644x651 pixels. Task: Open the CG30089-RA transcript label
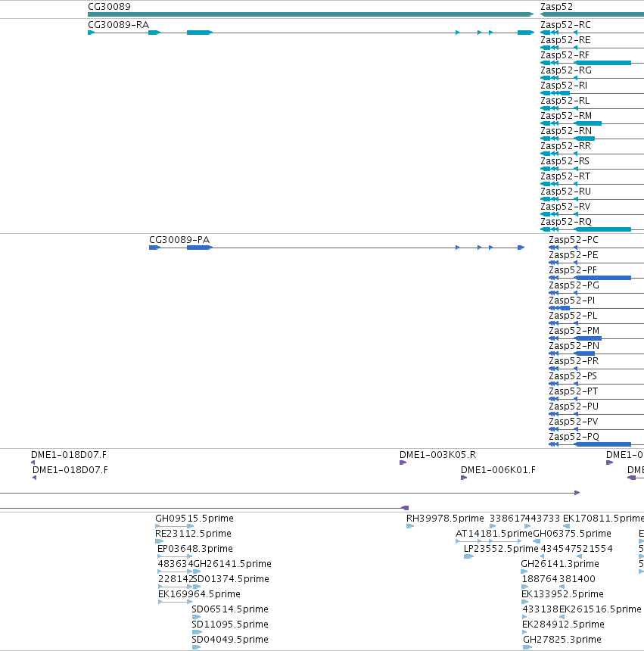click(118, 25)
